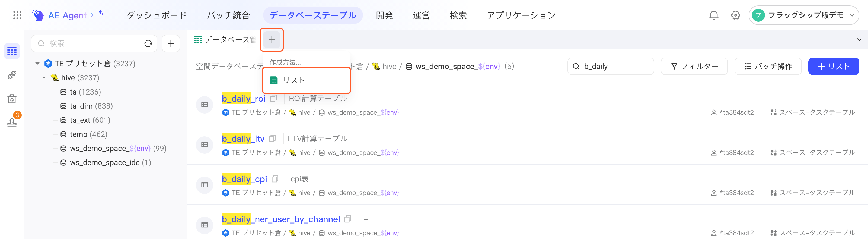Open the フラッグシップ版デモ account dropdown
The height and width of the screenshot is (239, 868).
click(803, 15)
